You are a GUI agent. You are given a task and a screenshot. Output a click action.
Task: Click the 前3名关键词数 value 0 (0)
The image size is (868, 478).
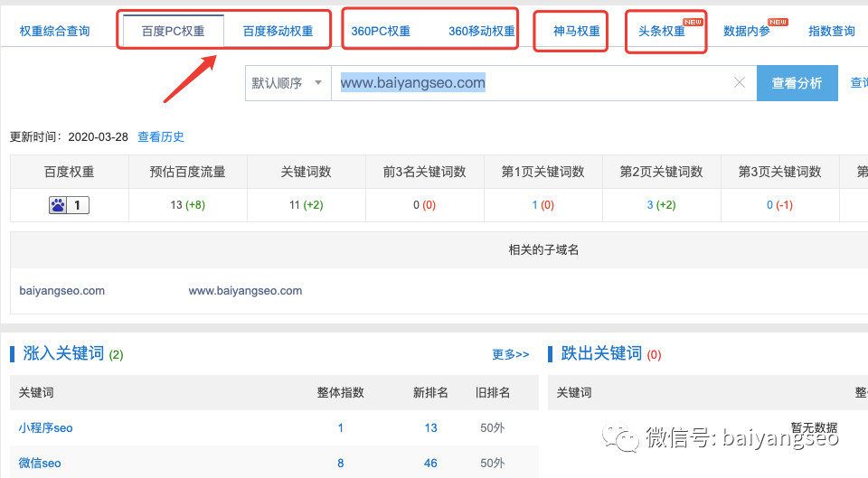(x=425, y=205)
